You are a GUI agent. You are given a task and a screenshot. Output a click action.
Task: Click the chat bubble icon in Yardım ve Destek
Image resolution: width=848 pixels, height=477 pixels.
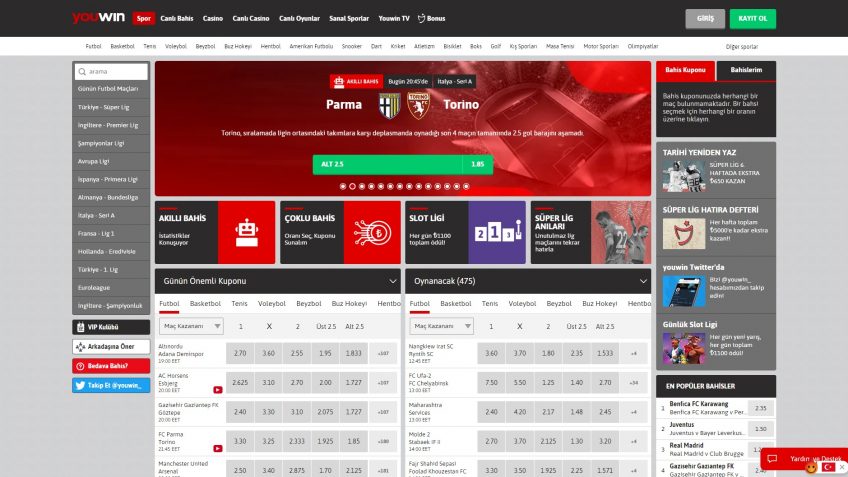click(772, 459)
